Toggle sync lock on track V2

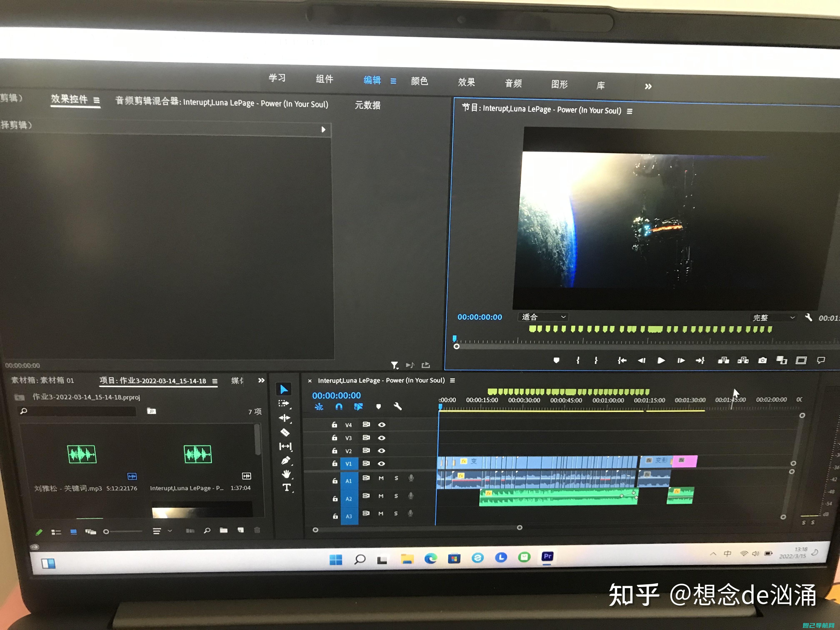point(366,450)
